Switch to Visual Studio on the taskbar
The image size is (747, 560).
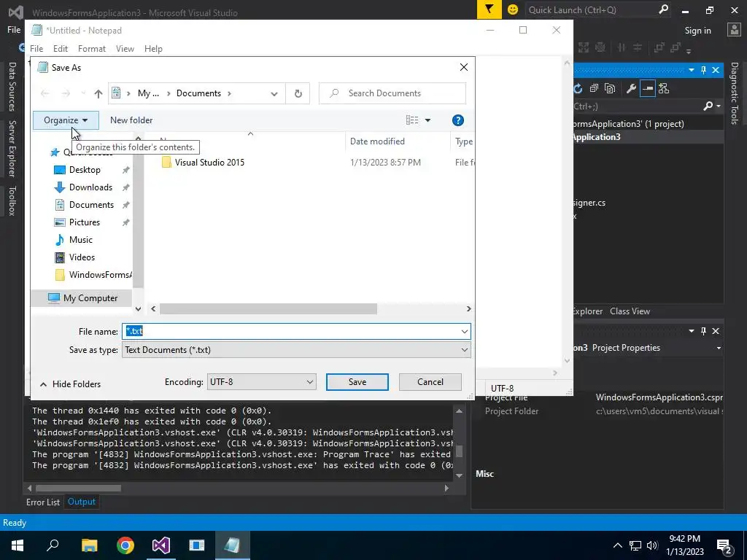coord(161,545)
